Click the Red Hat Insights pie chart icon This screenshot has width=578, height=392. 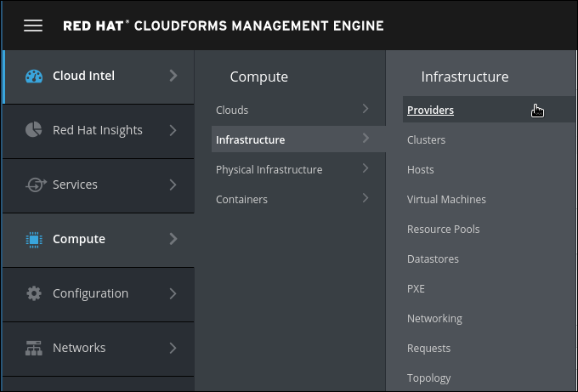(x=33, y=130)
